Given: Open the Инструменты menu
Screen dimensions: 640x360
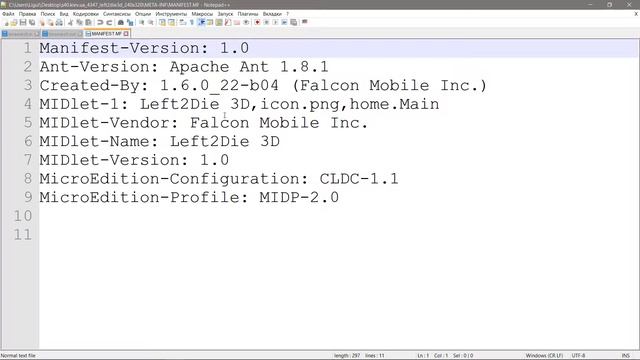Looking at the screenshot, I should (x=171, y=14).
